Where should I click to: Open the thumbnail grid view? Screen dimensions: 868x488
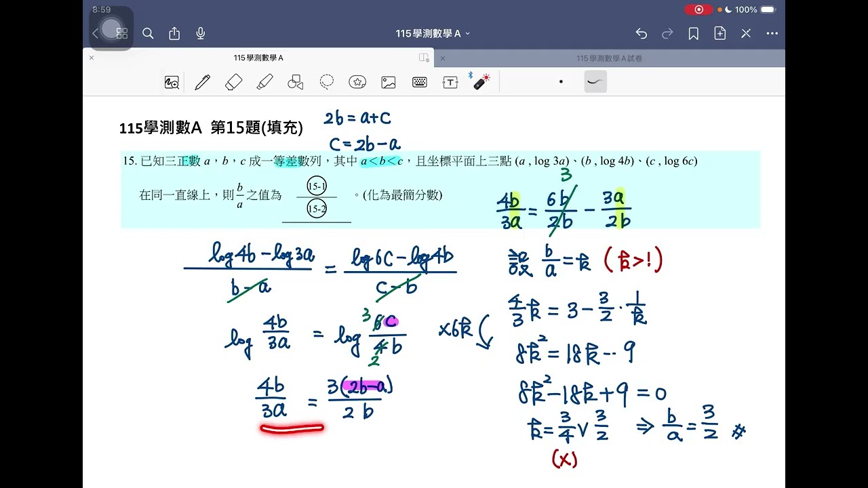click(122, 33)
